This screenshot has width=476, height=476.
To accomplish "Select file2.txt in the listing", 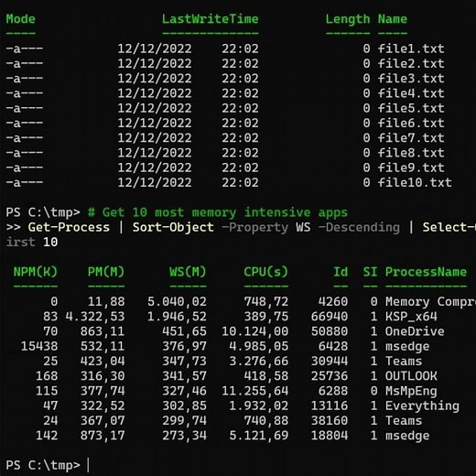I will (x=411, y=63).
